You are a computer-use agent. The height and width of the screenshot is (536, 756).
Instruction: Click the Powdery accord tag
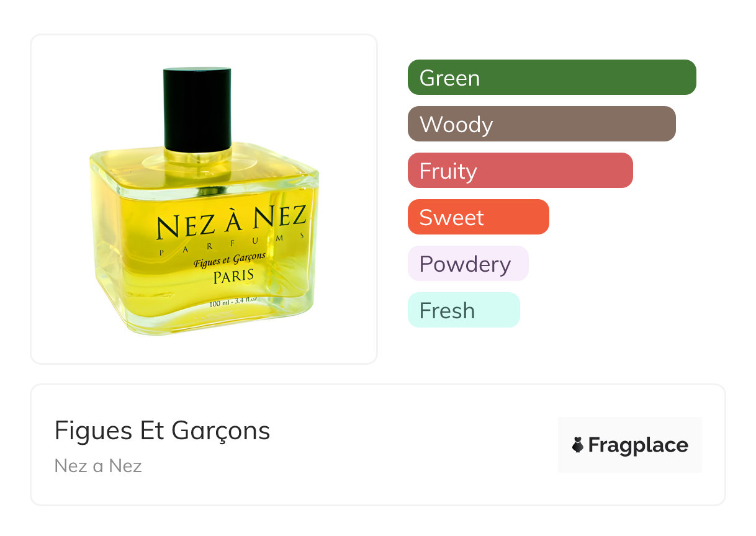tap(467, 264)
